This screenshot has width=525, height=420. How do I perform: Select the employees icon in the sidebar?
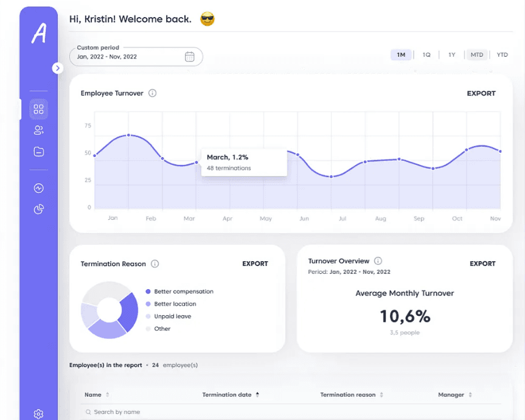click(x=38, y=130)
